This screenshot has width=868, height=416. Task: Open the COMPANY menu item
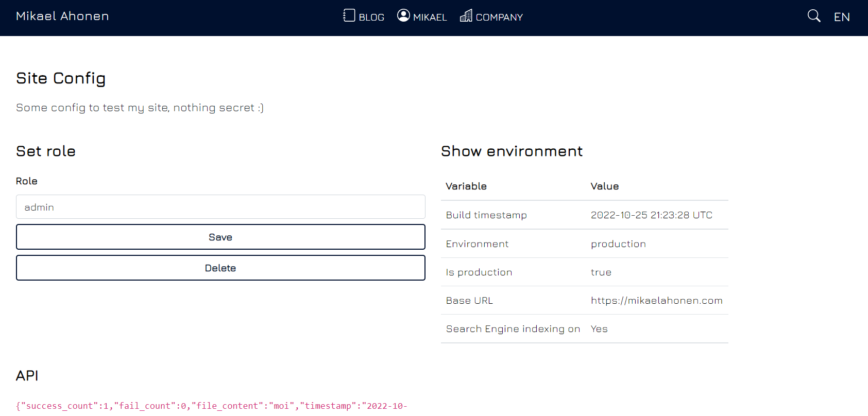tap(499, 18)
